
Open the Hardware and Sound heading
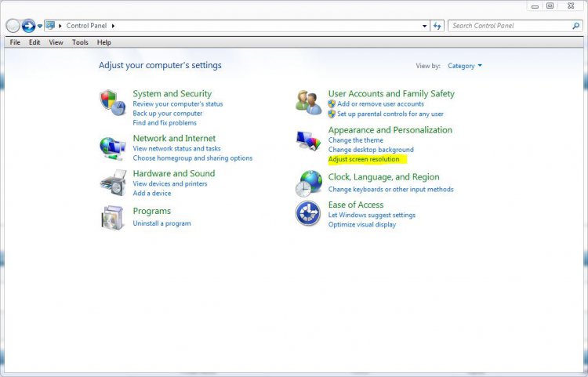point(174,173)
